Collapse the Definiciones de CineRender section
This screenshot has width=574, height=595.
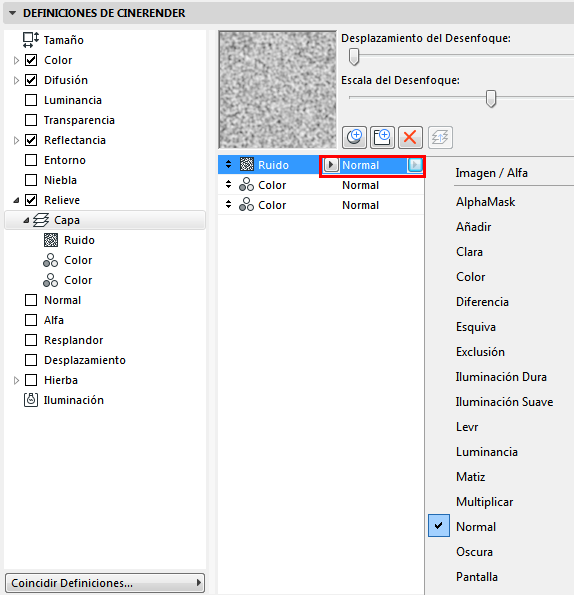click(13, 13)
